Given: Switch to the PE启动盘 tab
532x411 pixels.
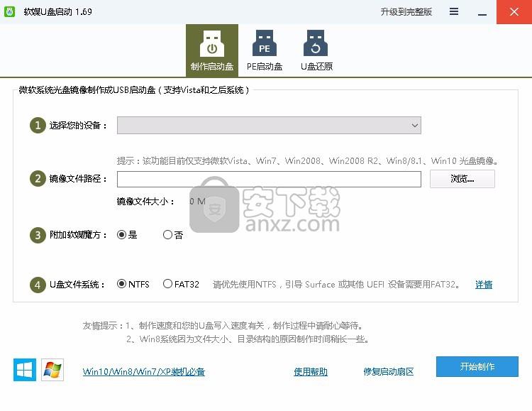Looking at the screenshot, I should click(265, 50).
